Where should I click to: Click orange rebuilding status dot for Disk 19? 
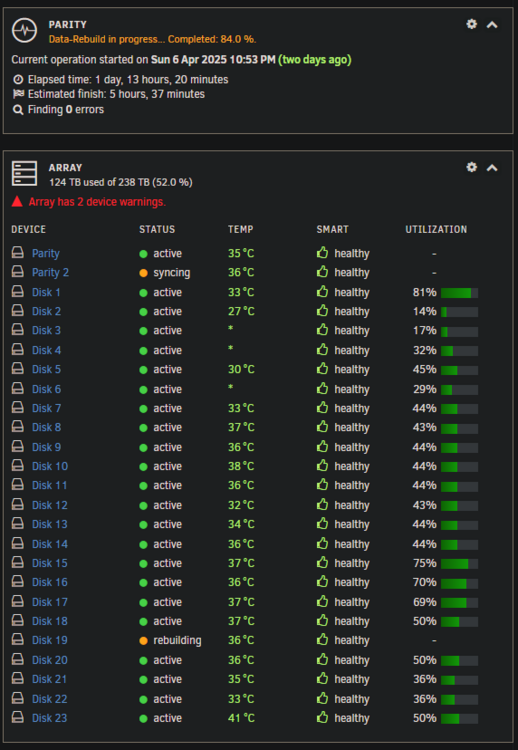[143, 641]
